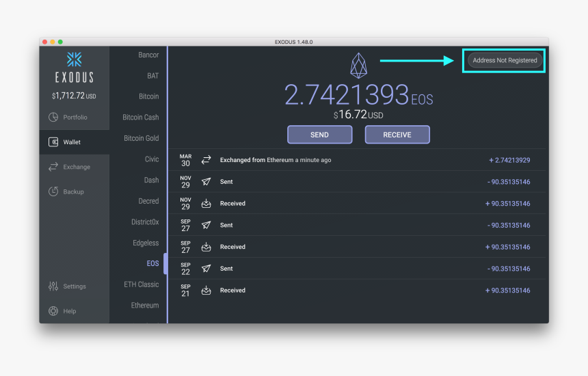Select Bitcoin Cash in asset list
The height and width of the screenshot is (376, 588).
pyautogui.click(x=141, y=118)
